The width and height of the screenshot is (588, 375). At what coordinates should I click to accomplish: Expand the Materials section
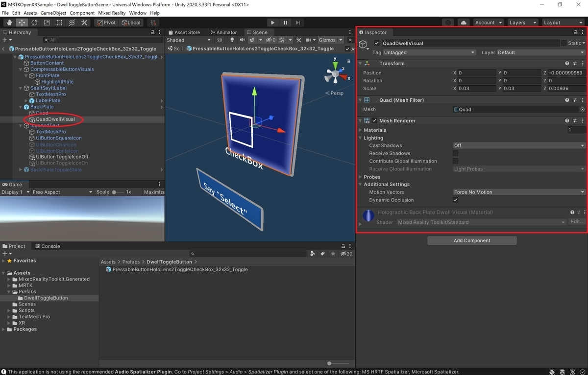point(361,130)
